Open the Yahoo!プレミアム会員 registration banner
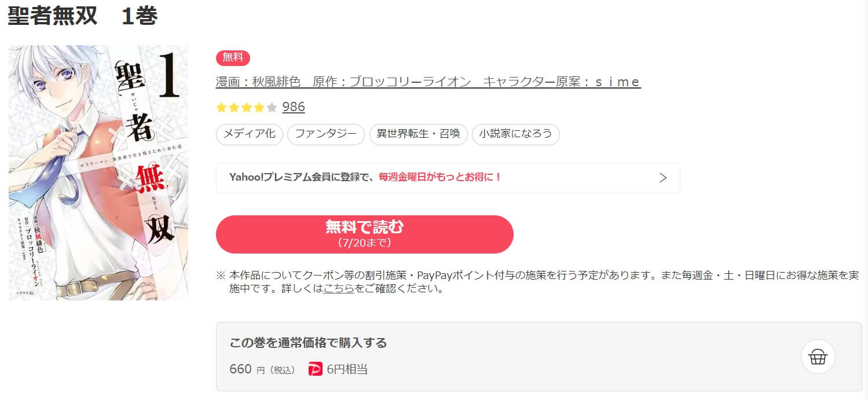The height and width of the screenshot is (400, 868). (448, 178)
